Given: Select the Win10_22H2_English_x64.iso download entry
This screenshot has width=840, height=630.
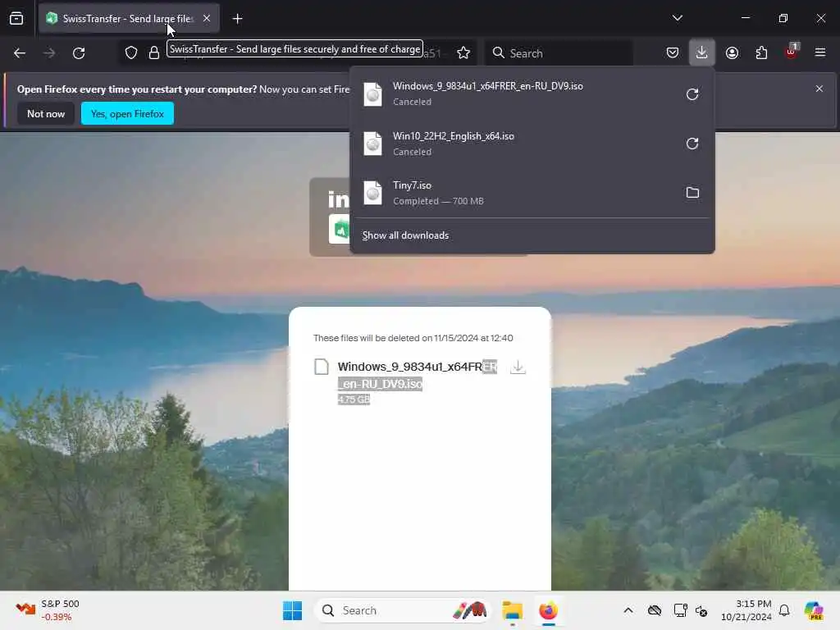Looking at the screenshot, I should (514, 144).
